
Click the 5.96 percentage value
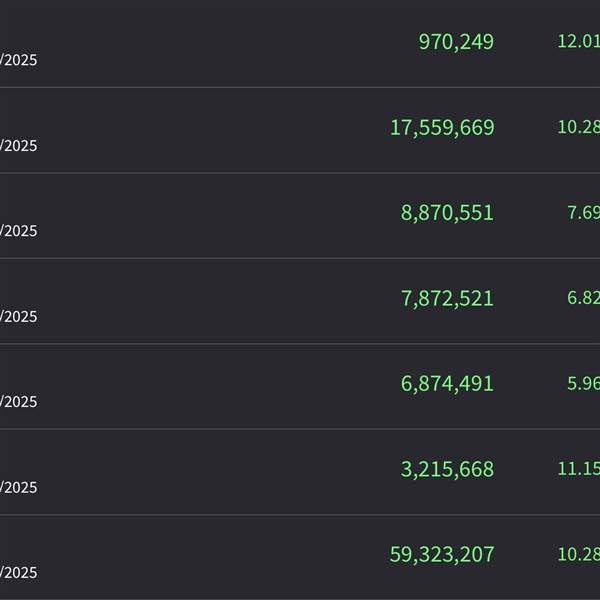click(x=584, y=383)
